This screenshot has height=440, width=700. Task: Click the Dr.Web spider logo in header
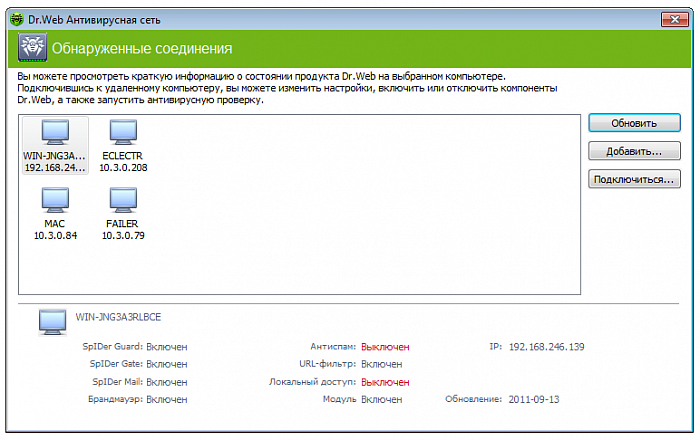click(32, 47)
